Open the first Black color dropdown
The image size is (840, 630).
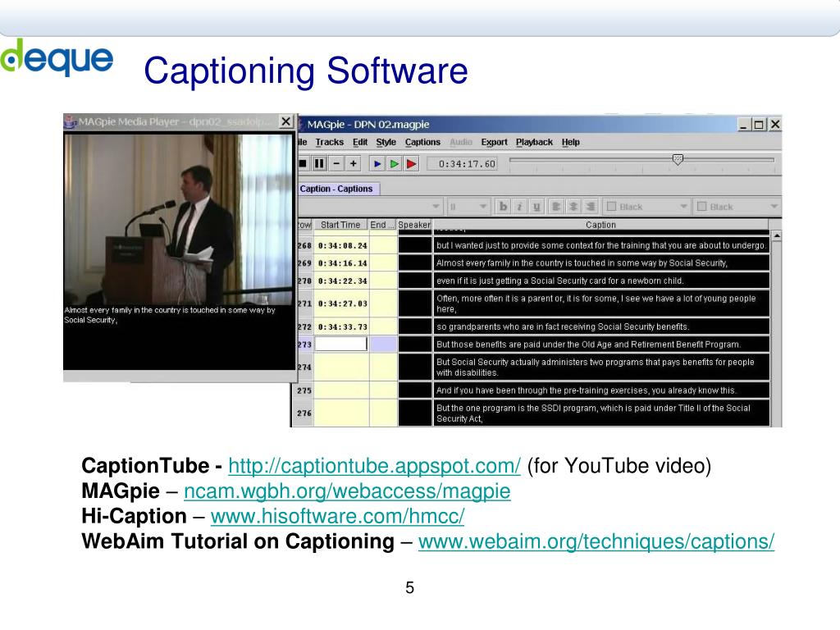click(683, 207)
